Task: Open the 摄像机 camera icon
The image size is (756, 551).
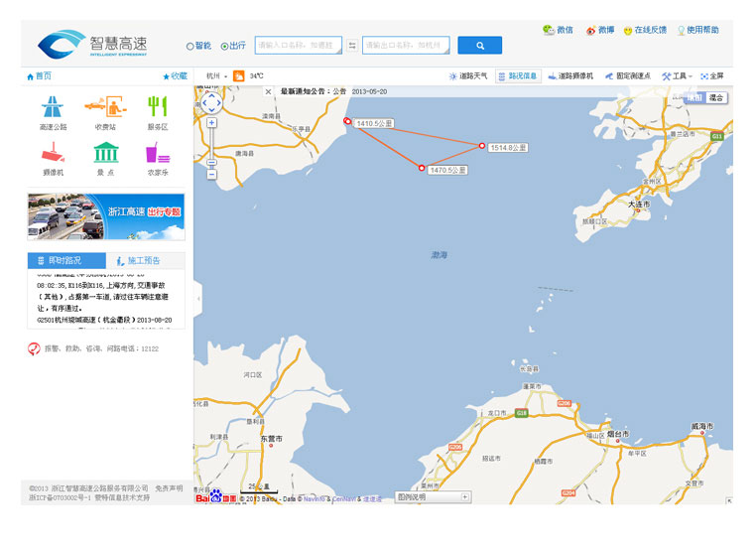Action: click(53, 157)
